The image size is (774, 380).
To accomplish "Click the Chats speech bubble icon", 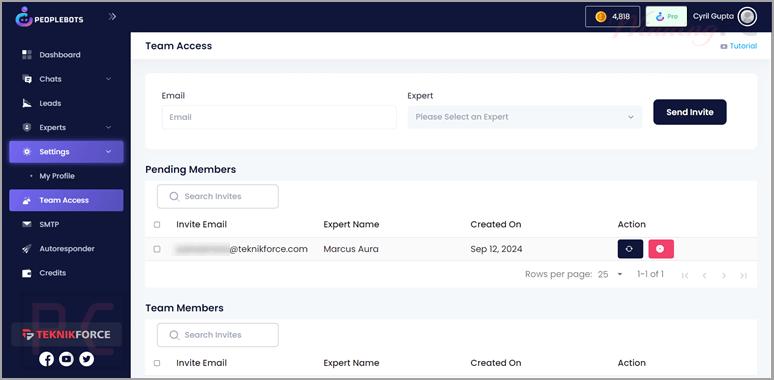I will [27, 79].
